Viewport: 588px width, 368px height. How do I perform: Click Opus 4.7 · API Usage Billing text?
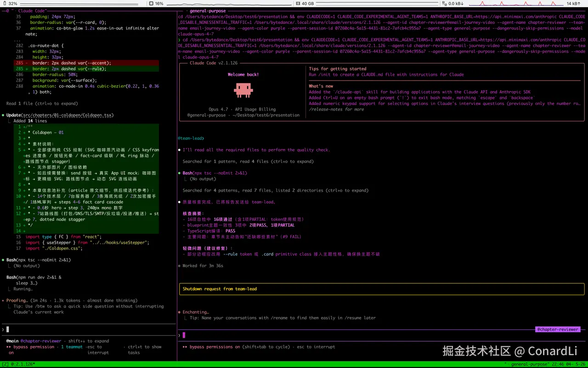point(242,109)
